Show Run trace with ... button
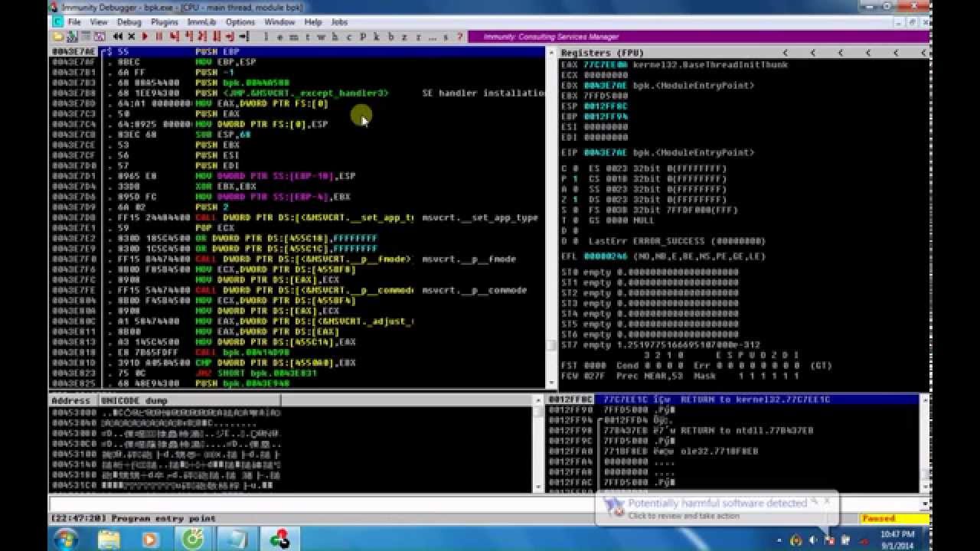 433,37
